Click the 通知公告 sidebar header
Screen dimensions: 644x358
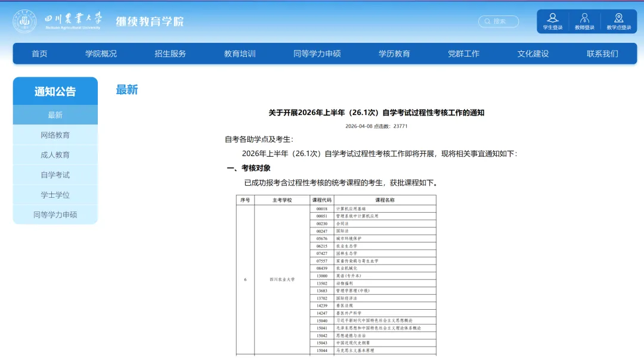point(55,91)
